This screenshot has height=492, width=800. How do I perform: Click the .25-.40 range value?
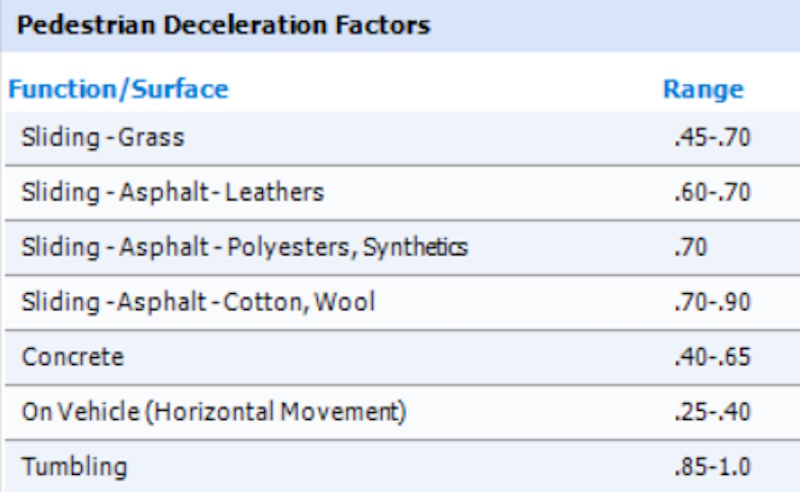(x=711, y=411)
